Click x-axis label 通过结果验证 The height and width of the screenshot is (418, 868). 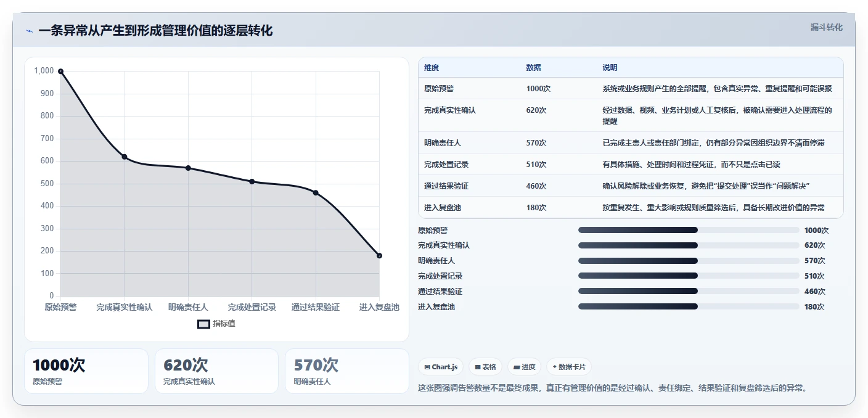(316, 307)
